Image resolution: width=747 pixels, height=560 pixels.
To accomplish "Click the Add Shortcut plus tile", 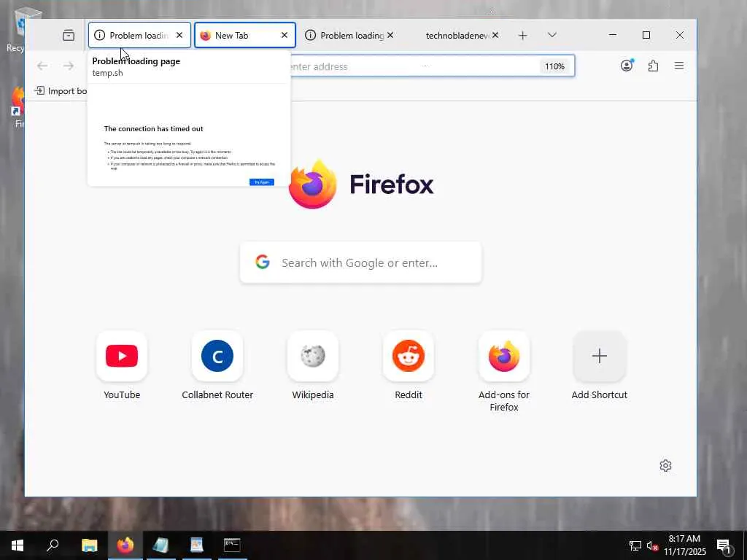I will click(600, 356).
